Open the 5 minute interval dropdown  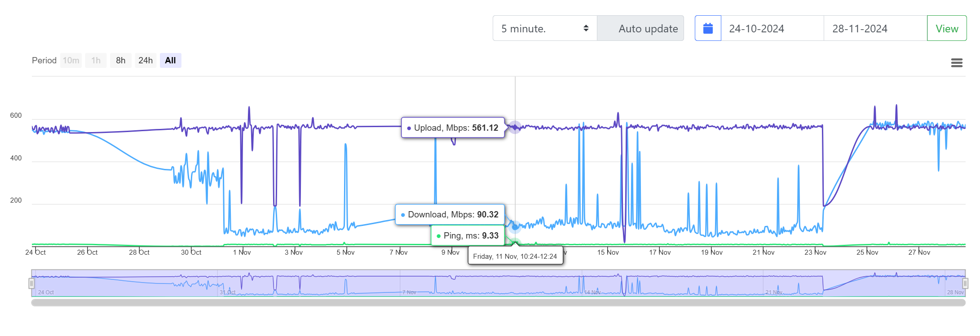[545, 28]
